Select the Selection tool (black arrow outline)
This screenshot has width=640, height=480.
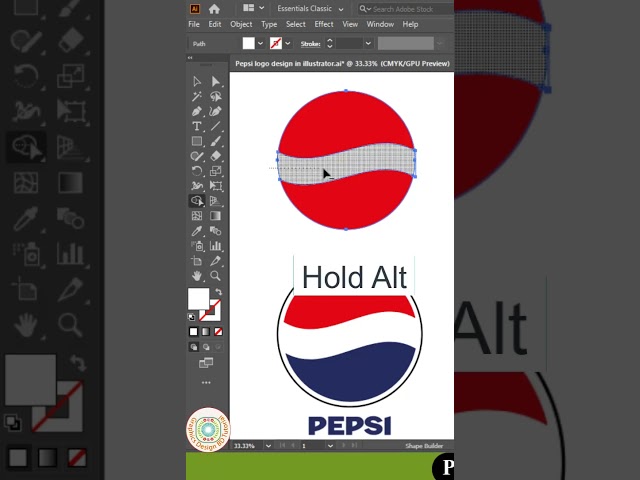pyautogui.click(x=197, y=81)
